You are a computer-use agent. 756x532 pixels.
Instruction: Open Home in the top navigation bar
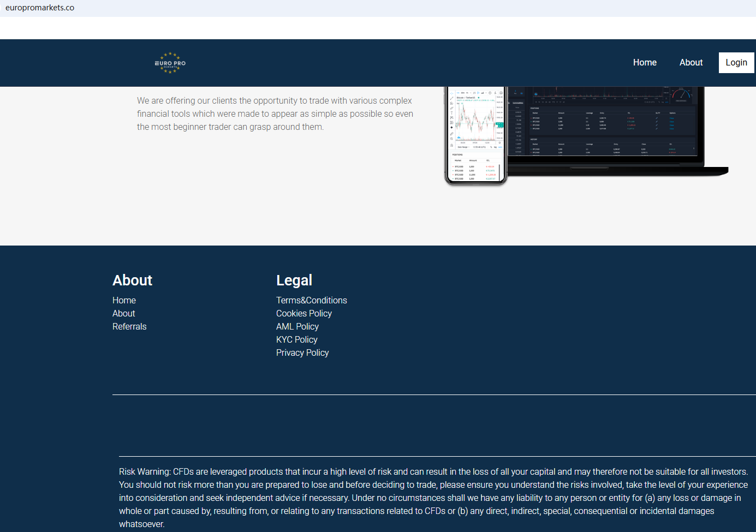[x=645, y=63]
